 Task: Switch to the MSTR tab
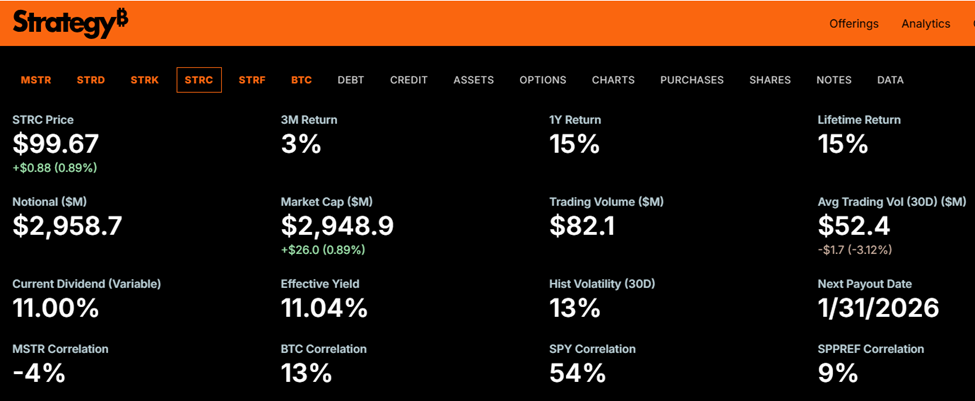tap(36, 80)
